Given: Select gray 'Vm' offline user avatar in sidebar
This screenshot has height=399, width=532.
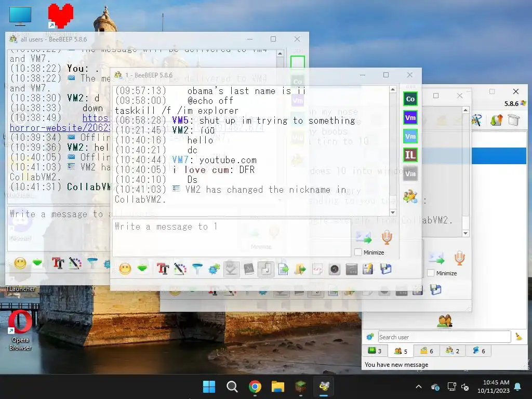Looking at the screenshot, I should pyautogui.click(x=410, y=174).
